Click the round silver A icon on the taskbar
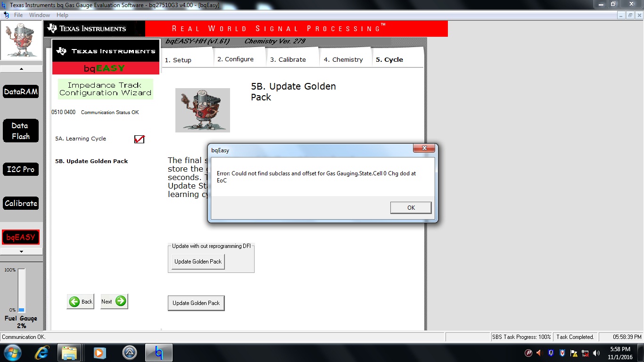 129,353
